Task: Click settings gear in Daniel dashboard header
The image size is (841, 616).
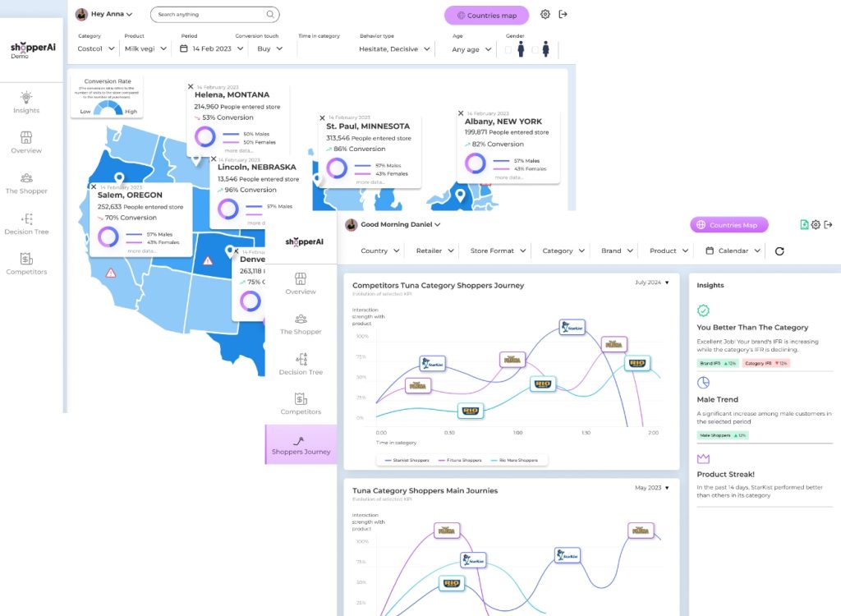Action: click(x=816, y=225)
